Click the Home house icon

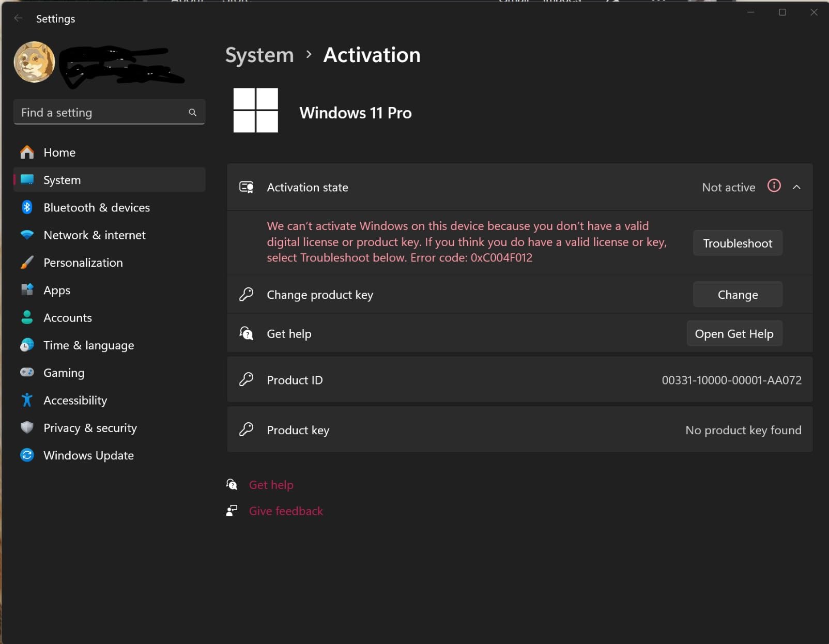(x=27, y=152)
